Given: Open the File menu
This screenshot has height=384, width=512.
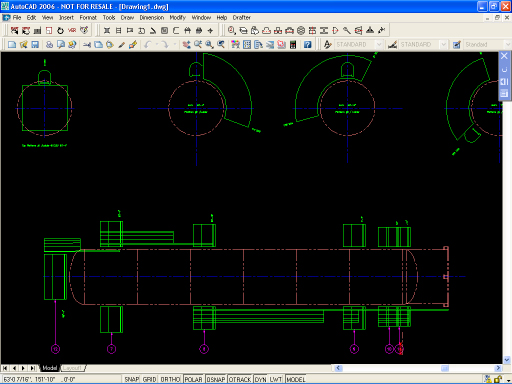Looking at the screenshot, I should pyautogui.click(x=17, y=17).
